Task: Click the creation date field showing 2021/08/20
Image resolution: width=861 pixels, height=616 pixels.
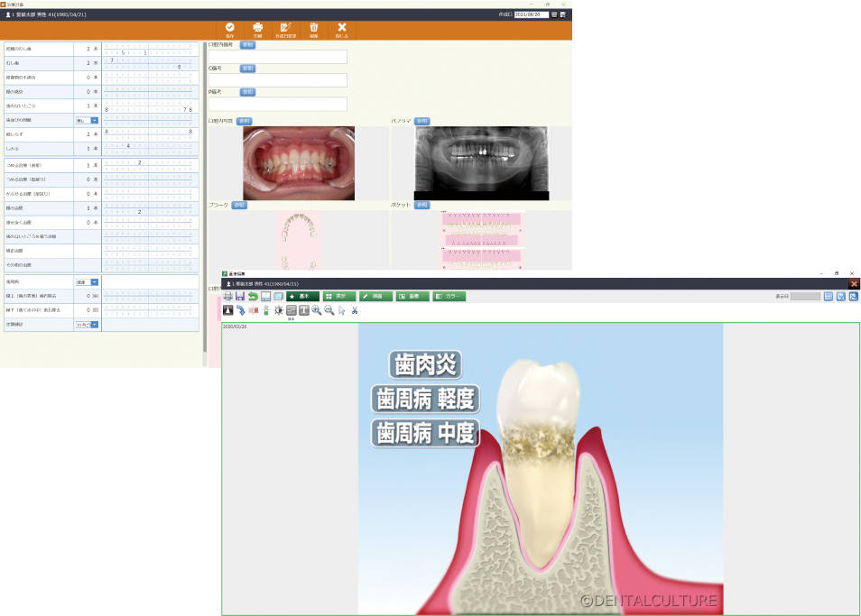Action: point(531,14)
